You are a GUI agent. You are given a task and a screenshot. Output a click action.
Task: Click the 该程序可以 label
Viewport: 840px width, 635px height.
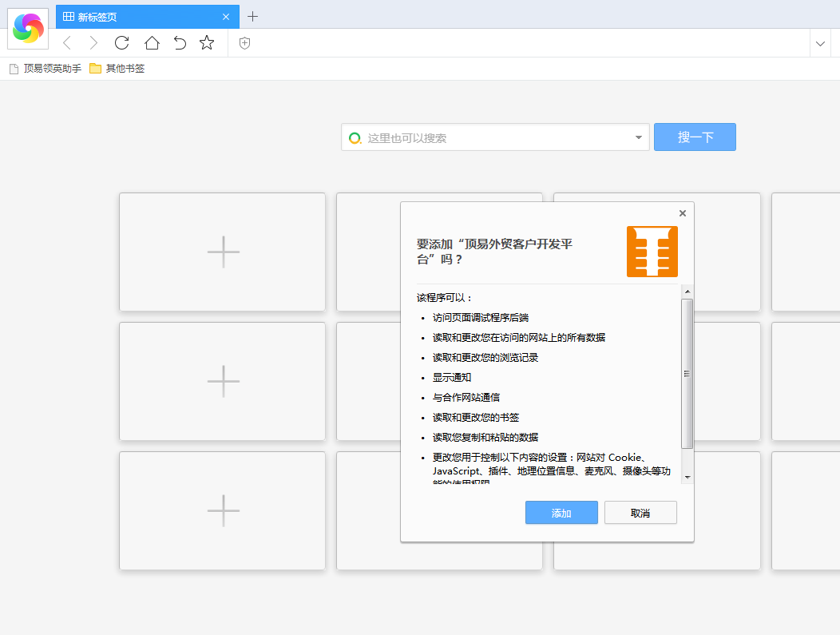click(x=444, y=298)
